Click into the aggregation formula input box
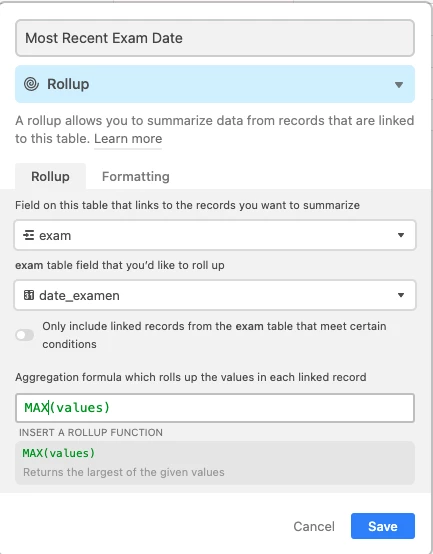The width and height of the screenshot is (433, 554). coord(215,408)
